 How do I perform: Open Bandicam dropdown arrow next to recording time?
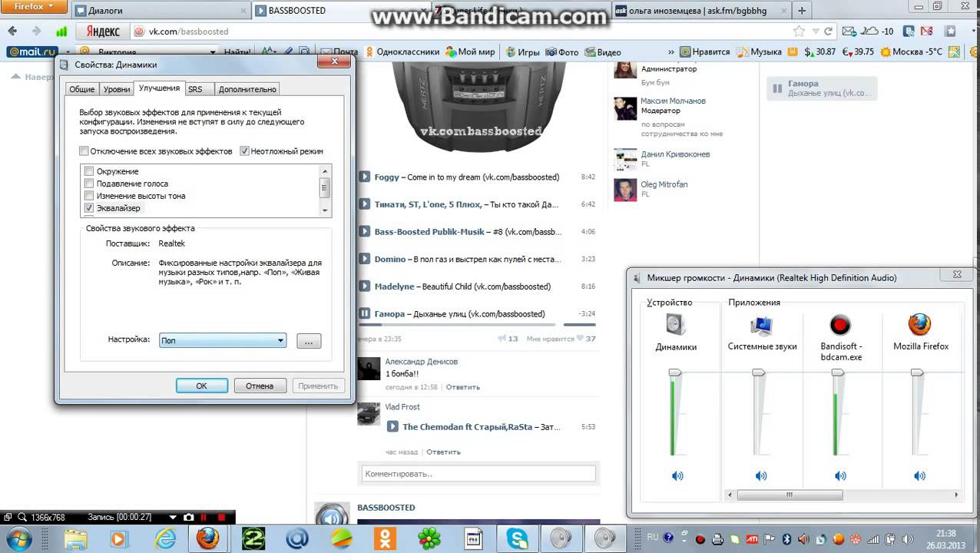click(173, 518)
